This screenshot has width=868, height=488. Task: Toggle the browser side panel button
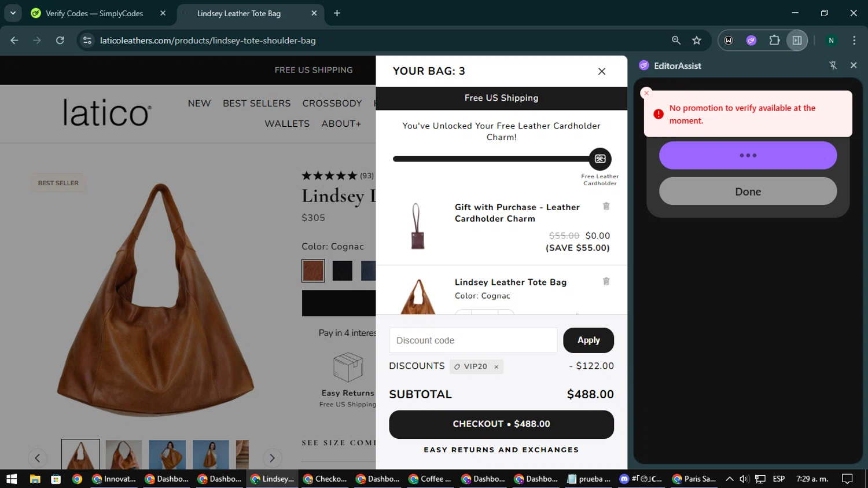(797, 41)
